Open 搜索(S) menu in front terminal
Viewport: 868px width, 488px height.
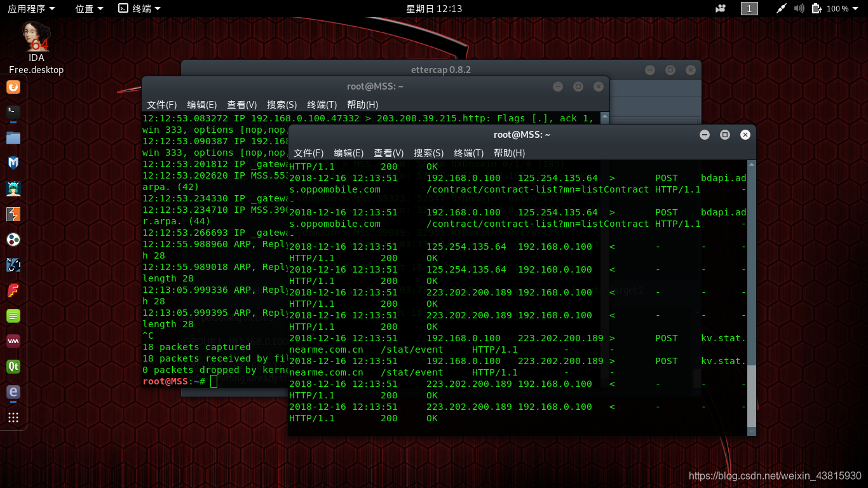[x=429, y=153]
